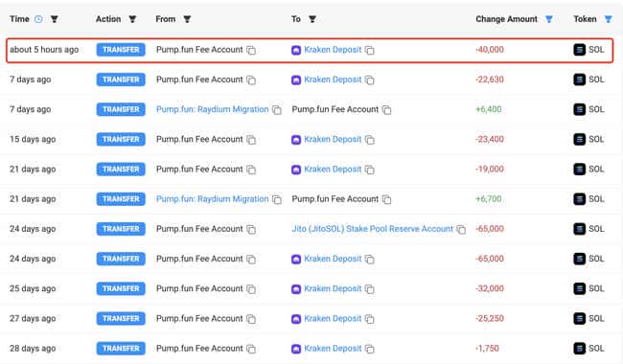Open the Change Amount column filter
The image size is (623, 364).
[549, 19]
